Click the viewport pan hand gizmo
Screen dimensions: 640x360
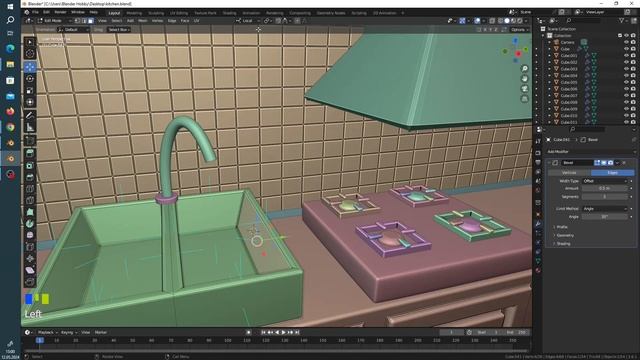(x=524, y=79)
